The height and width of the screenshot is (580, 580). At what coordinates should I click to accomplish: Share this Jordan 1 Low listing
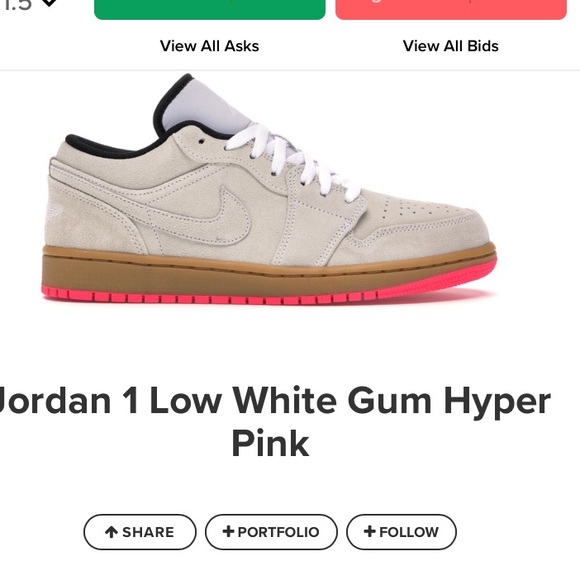[x=140, y=532]
